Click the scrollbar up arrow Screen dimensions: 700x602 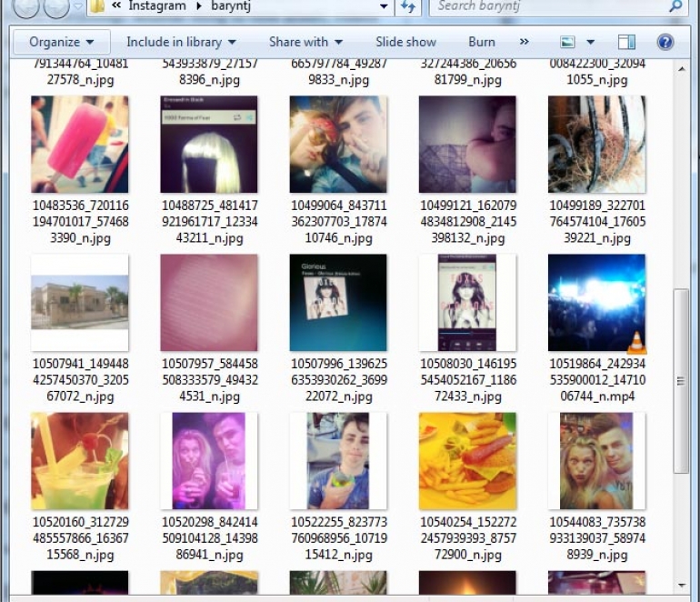[681, 69]
